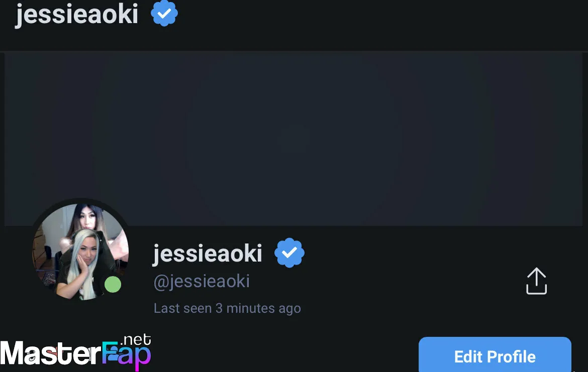Click the share profile arrow icon

click(536, 281)
